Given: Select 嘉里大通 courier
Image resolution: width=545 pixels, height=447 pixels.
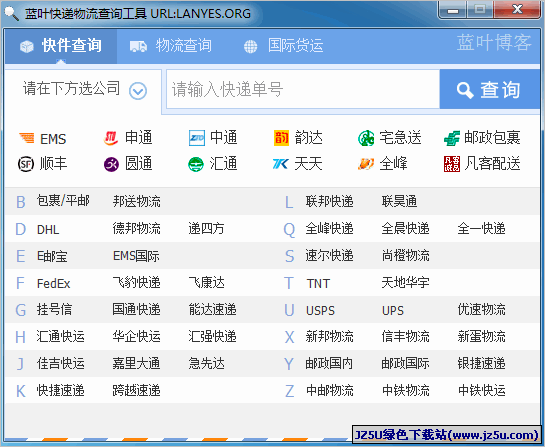Looking at the screenshot, I should [137, 363].
